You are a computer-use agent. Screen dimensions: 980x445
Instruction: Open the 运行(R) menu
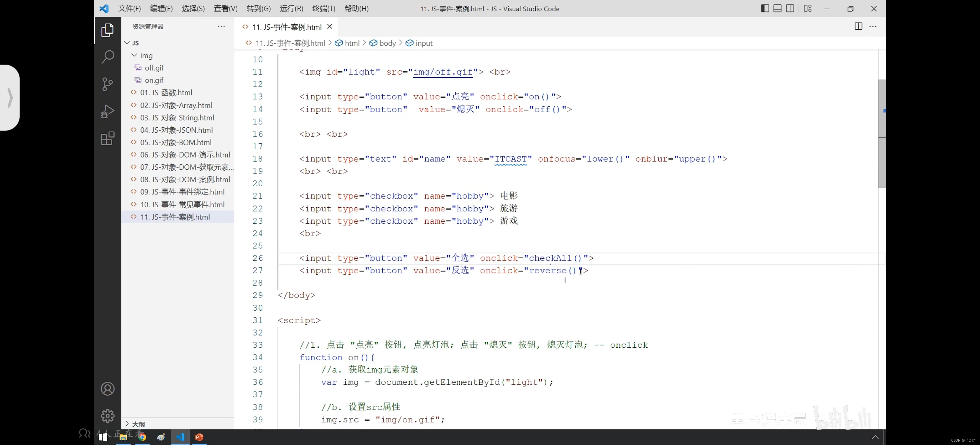click(291, 8)
